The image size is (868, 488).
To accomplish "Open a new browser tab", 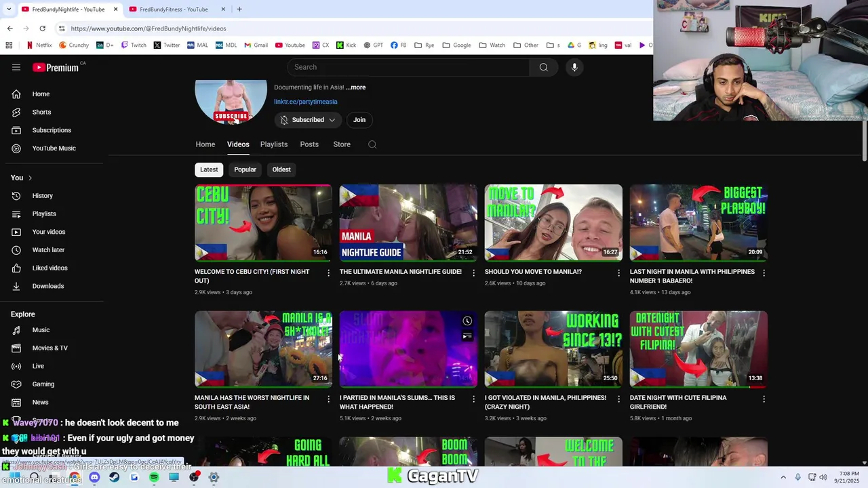I will (x=239, y=9).
